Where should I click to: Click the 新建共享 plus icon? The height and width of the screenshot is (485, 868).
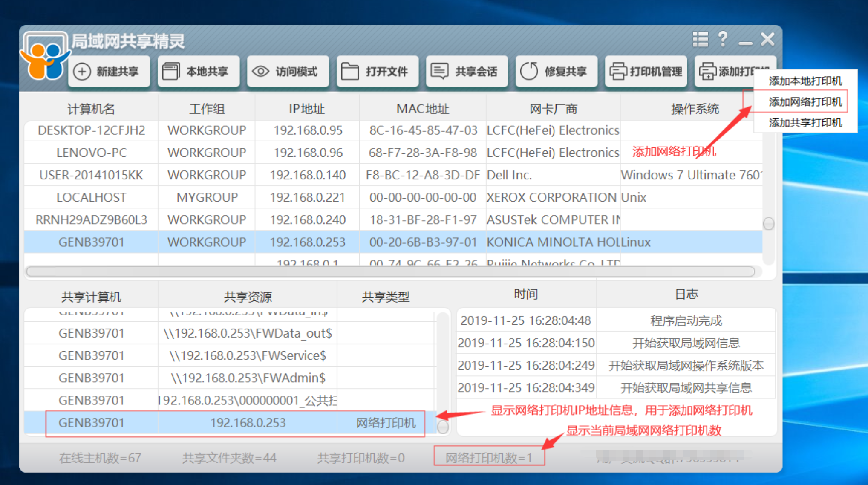click(x=82, y=72)
